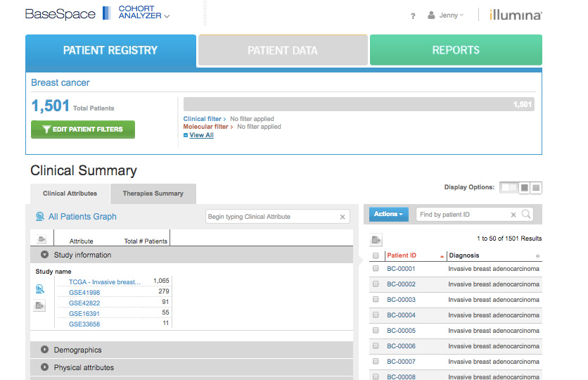588x380 pixels.
Task: Switch to the Therapies Summary tab
Action: (x=153, y=194)
